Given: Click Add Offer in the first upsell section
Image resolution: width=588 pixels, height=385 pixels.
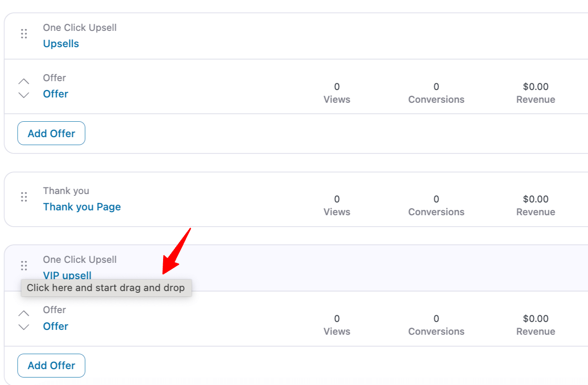Looking at the screenshot, I should [x=51, y=133].
